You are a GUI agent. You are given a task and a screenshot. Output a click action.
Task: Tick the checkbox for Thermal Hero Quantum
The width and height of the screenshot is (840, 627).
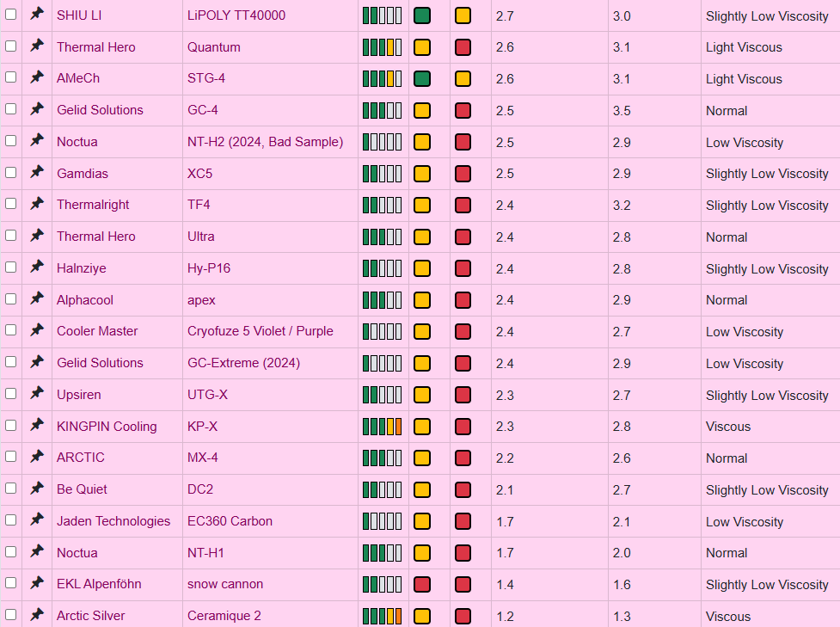coord(10,46)
